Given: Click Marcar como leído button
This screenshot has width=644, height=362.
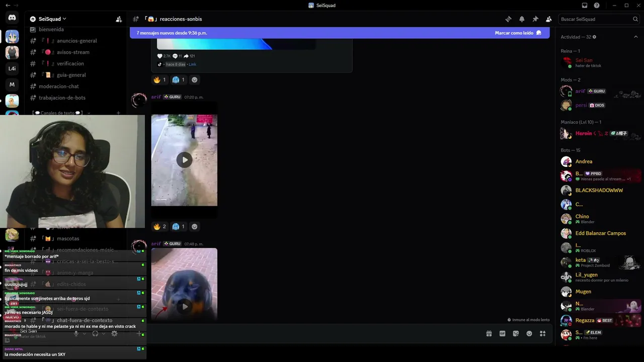Looking at the screenshot, I should 518,33.
